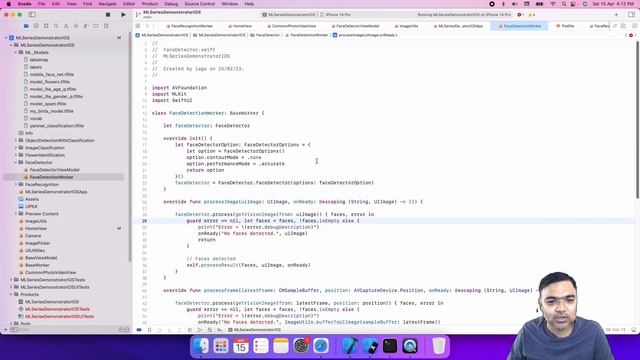The width and height of the screenshot is (640, 360).
Task: Click the editor related items grid icon
Action: click(138, 26)
